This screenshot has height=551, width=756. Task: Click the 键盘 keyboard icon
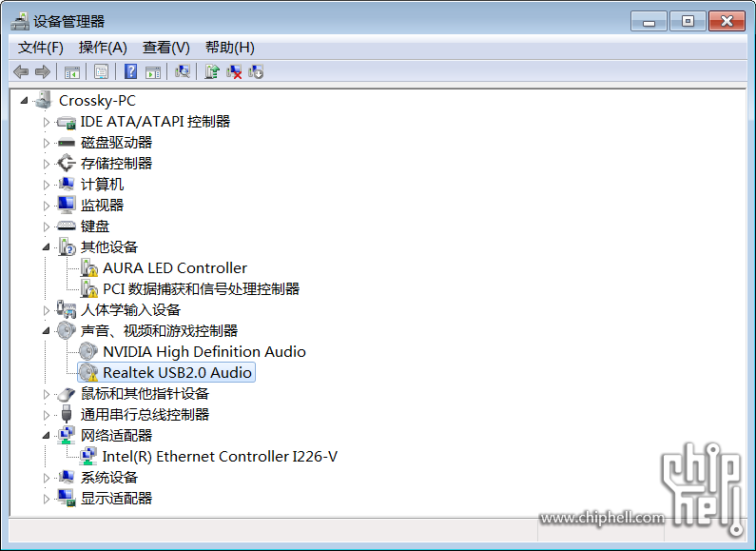coord(66,226)
